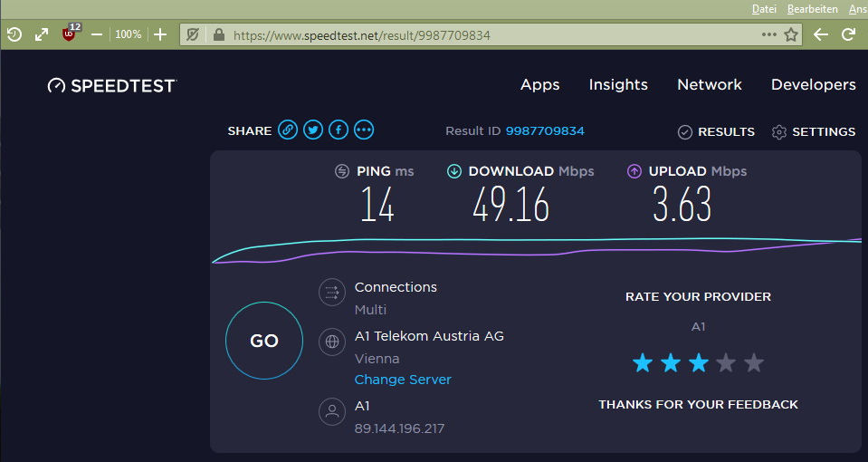
Task: Toggle fullscreen with the diagonal arrows icon
Action: [x=42, y=35]
